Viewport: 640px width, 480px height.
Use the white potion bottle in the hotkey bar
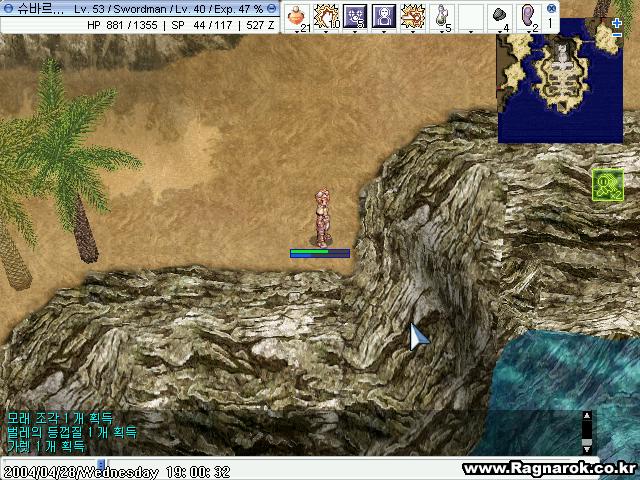(441, 16)
